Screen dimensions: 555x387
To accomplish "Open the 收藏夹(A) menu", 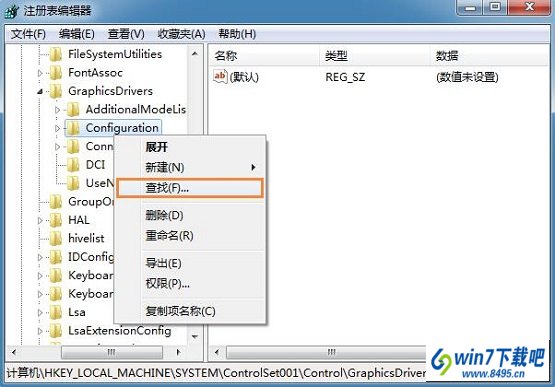I will (x=182, y=34).
